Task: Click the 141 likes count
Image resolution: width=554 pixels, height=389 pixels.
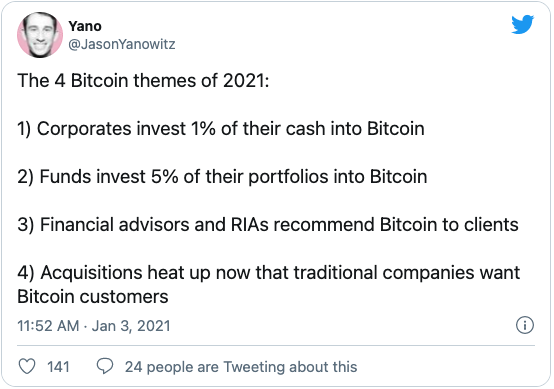Action: 58,367
